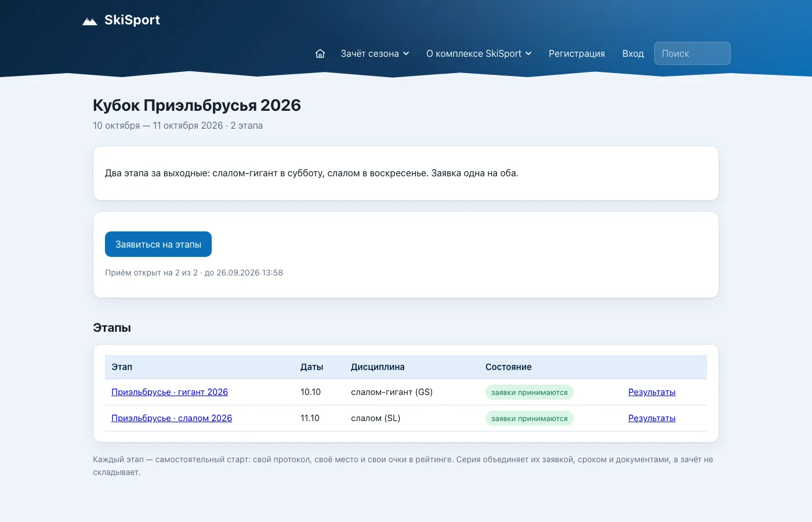Click the Даты column header

coord(311,367)
